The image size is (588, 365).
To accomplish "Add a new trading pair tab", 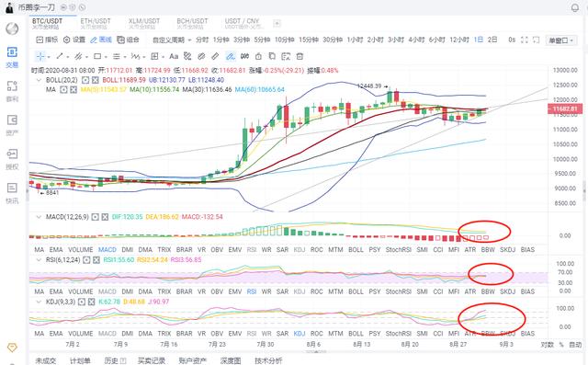I will click(277, 23).
